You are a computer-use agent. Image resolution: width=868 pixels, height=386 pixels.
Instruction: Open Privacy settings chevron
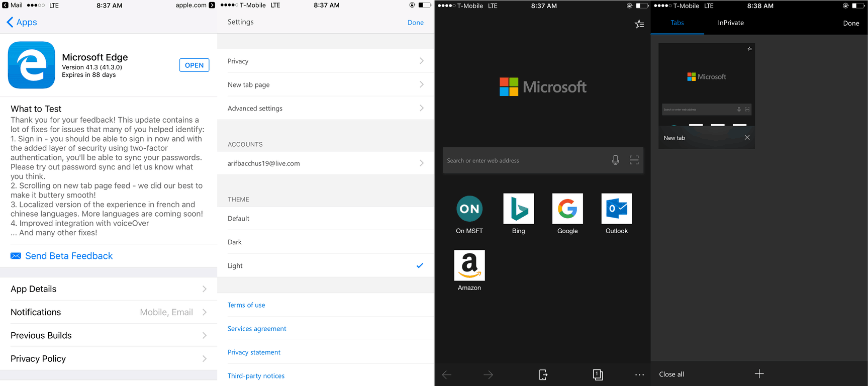click(x=422, y=61)
